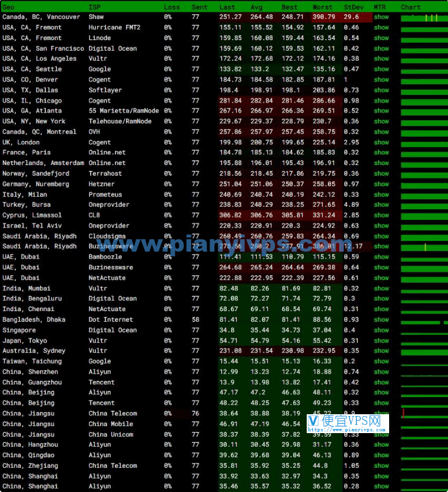Click sent count '58' in Dhaka row

coord(195,319)
